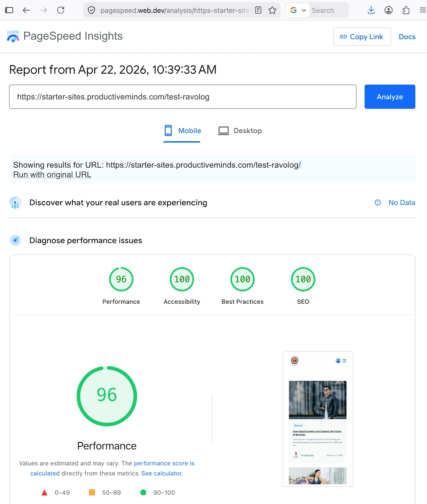
Task: Click the PageSpeed Insights title
Action: [73, 36]
